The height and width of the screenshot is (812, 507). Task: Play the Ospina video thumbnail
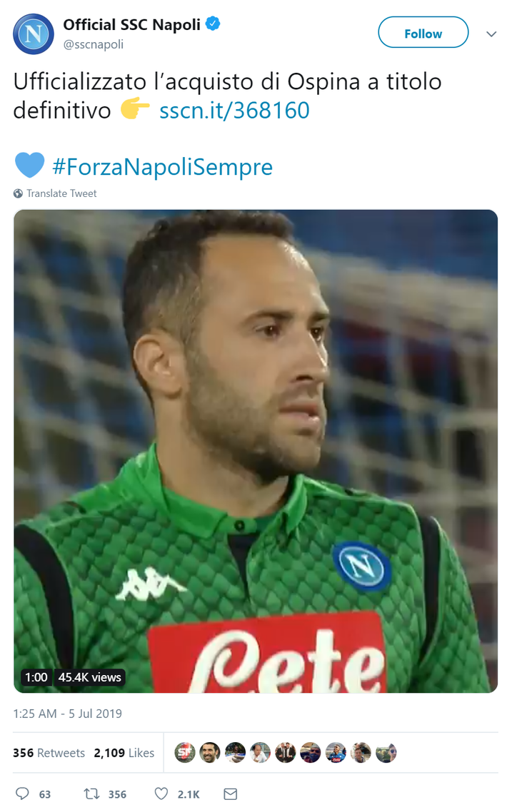[256, 451]
